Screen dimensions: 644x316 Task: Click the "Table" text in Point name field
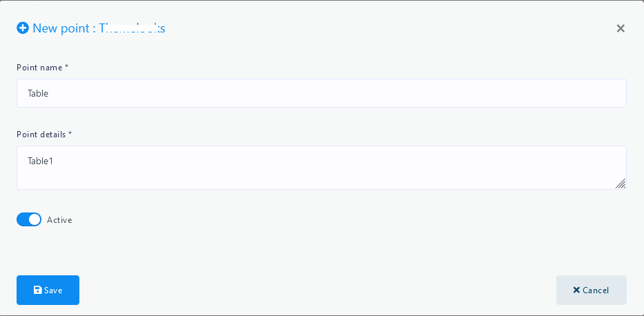38,93
